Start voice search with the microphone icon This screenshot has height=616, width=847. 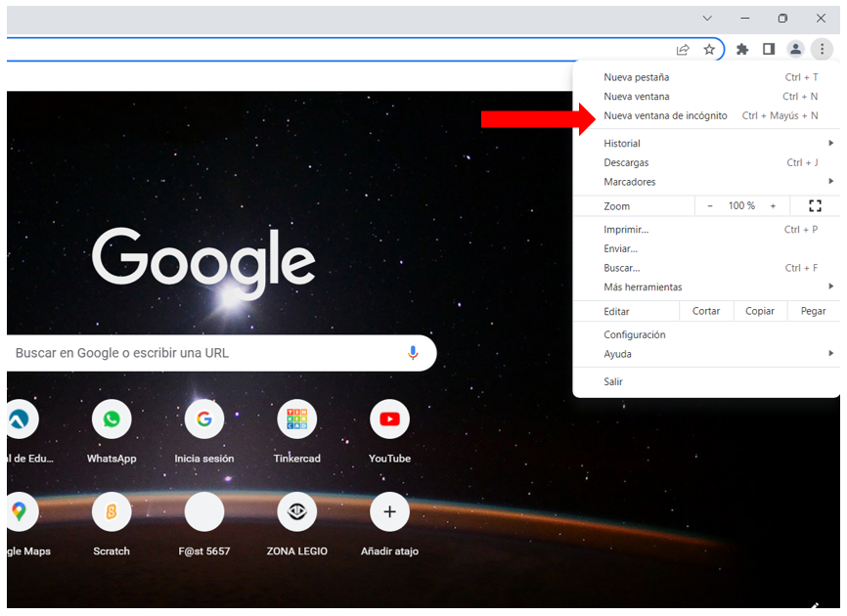click(x=413, y=353)
